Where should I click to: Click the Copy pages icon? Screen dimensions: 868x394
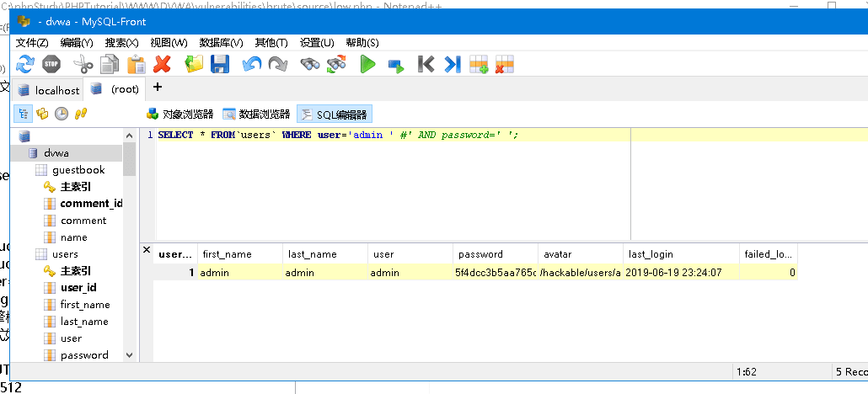point(110,64)
